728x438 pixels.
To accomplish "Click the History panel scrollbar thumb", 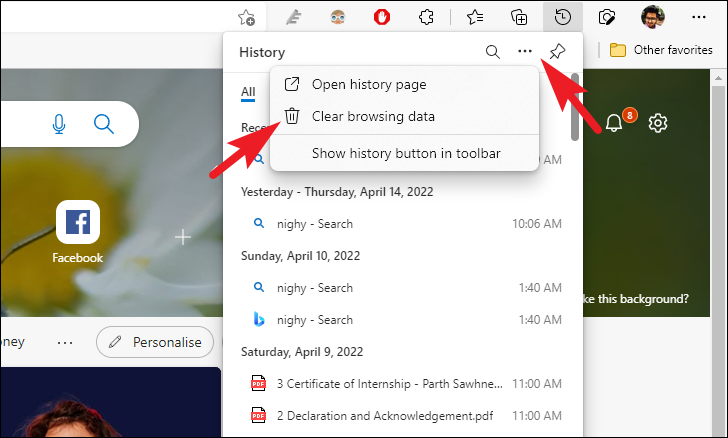I will 575,107.
